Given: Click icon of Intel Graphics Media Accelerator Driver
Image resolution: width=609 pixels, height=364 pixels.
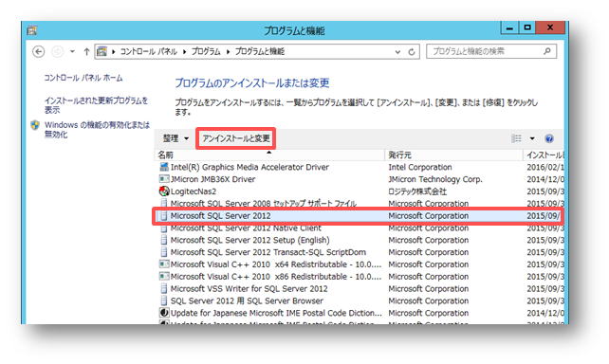Looking at the screenshot, I should coord(164,167).
